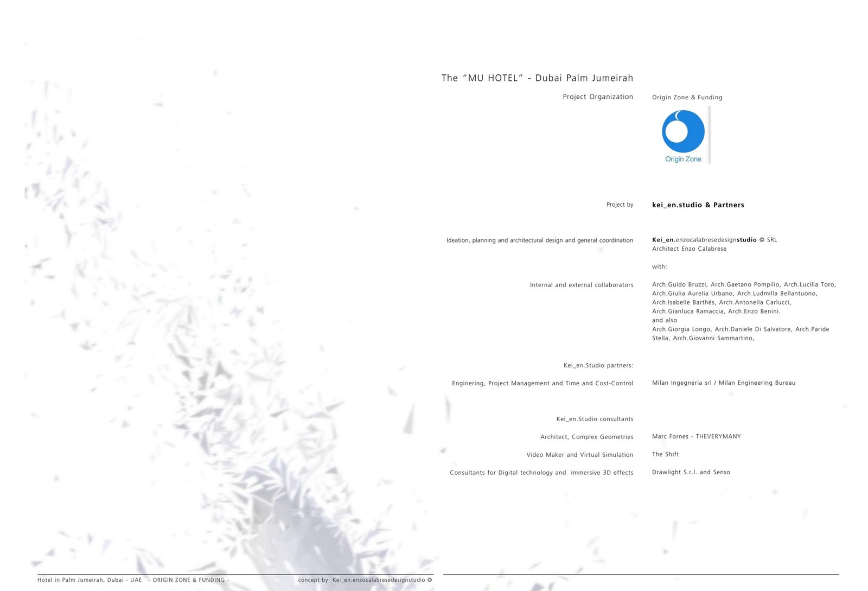Click 'Architect Enzo Calabrese' name line

[689, 249]
